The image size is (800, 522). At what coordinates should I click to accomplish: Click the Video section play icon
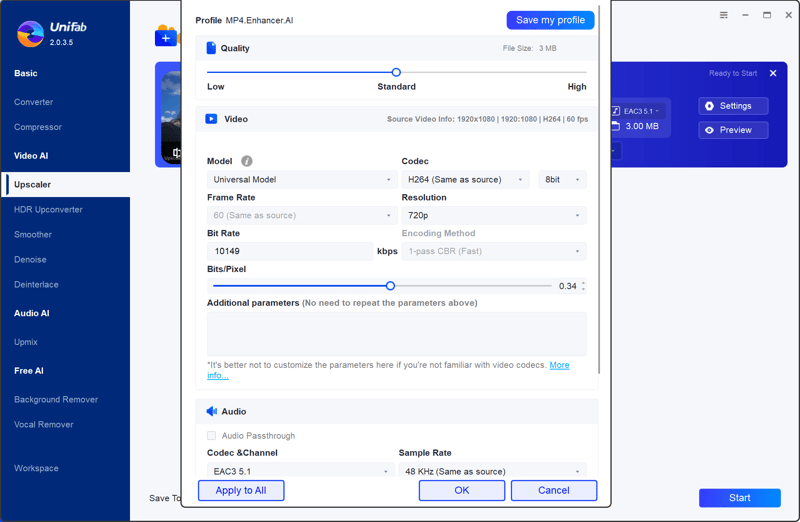211,119
